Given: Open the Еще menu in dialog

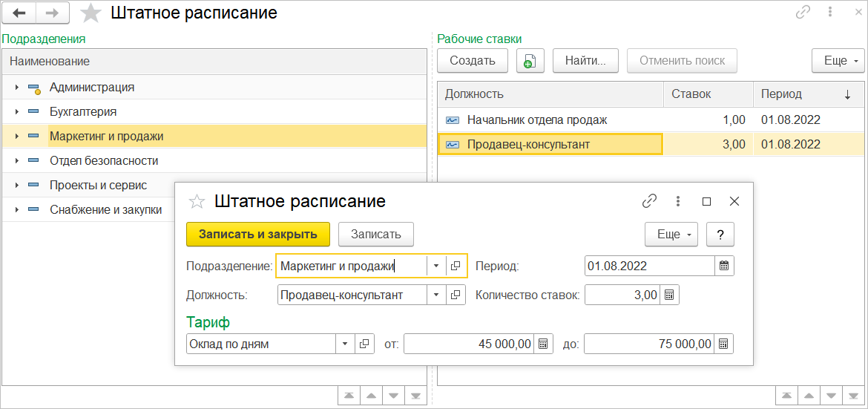Looking at the screenshot, I should [671, 235].
